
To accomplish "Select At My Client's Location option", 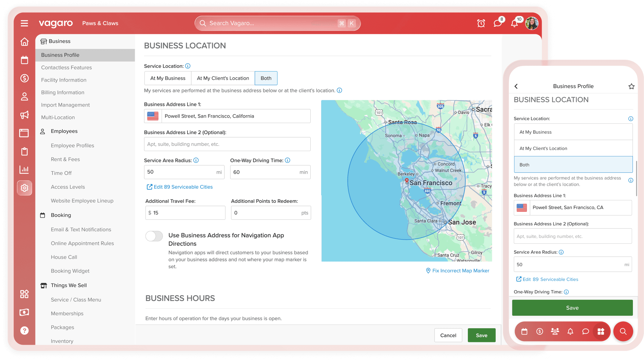I will pyautogui.click(x=223, y=78).
